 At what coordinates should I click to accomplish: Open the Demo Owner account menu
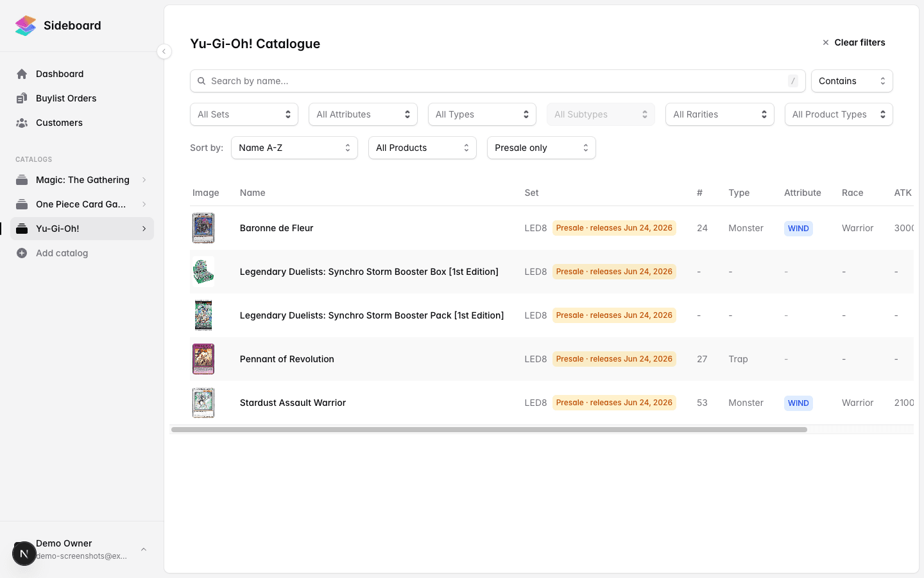tap(82, 550)
